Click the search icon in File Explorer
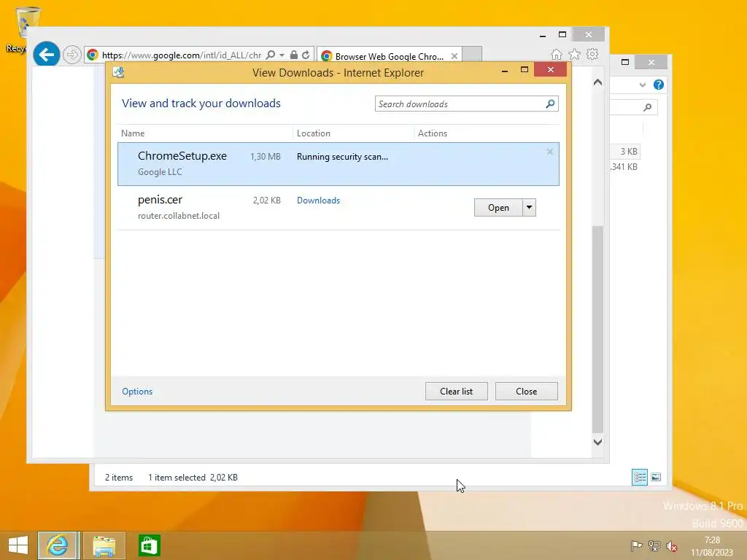Image resolution: width=747 pixels, height=560 pixels. [x=647, y=107]
